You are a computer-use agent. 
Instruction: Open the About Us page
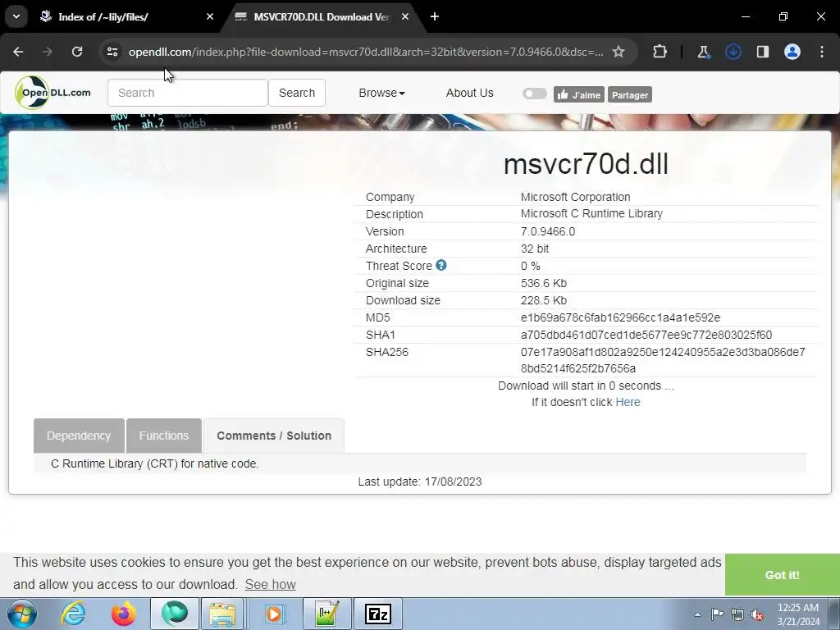pos(469,93)
